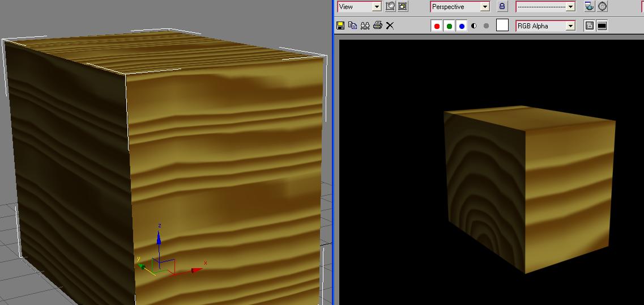Image resolution: width=644 pixels, height=305 pixels.
Task: Toggle the UI overlay button
Action: pyautogui.click(x=590, y=26)
